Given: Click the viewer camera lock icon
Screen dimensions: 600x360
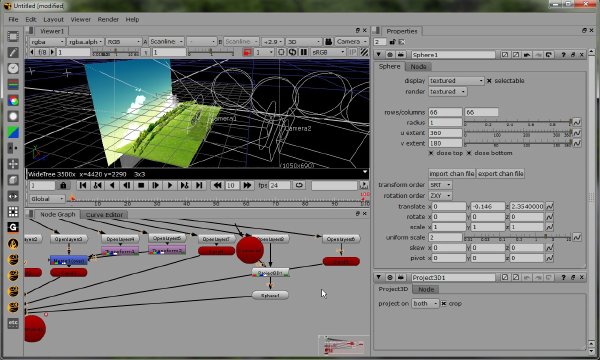Looking at the screenshot, I should [x=328, y=41].
